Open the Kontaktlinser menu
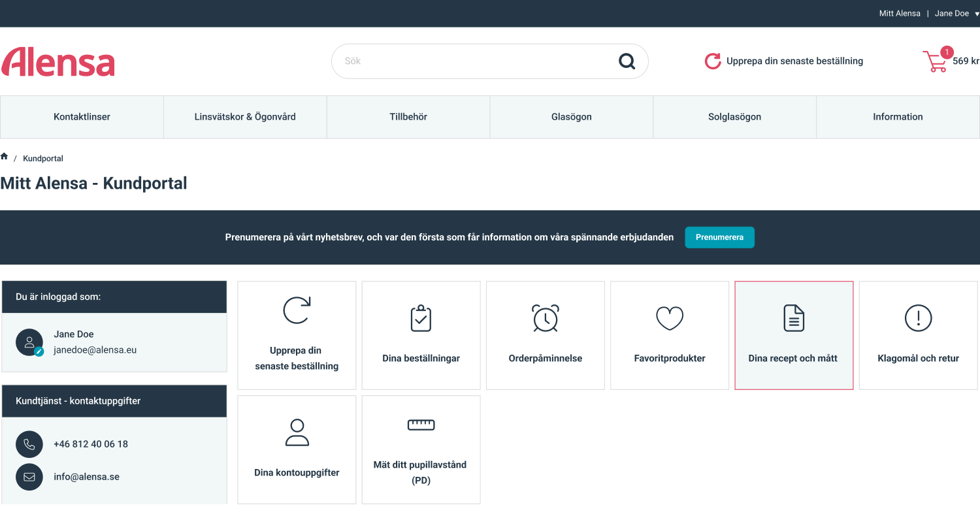 coord(82,117)
